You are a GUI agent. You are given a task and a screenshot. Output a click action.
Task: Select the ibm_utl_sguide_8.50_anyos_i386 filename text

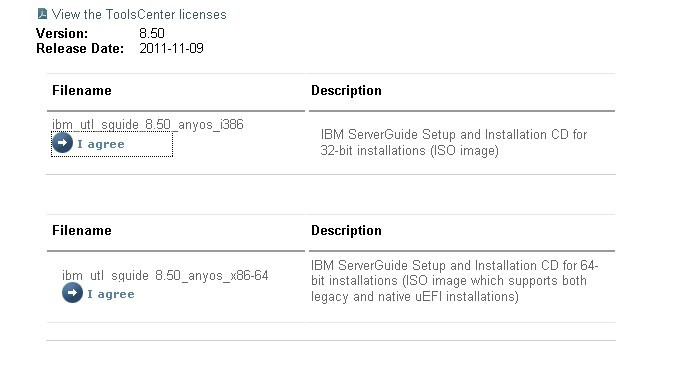click(148, 124)
